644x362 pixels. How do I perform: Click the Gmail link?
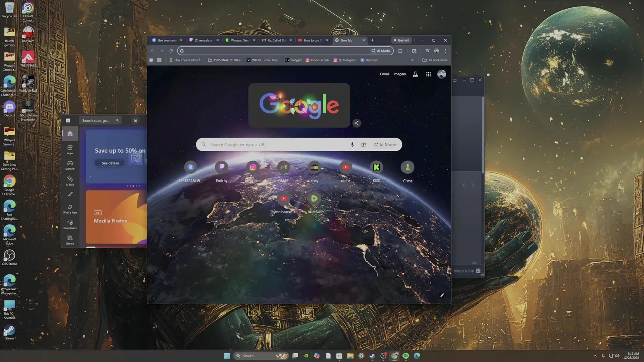coord(385,74)
